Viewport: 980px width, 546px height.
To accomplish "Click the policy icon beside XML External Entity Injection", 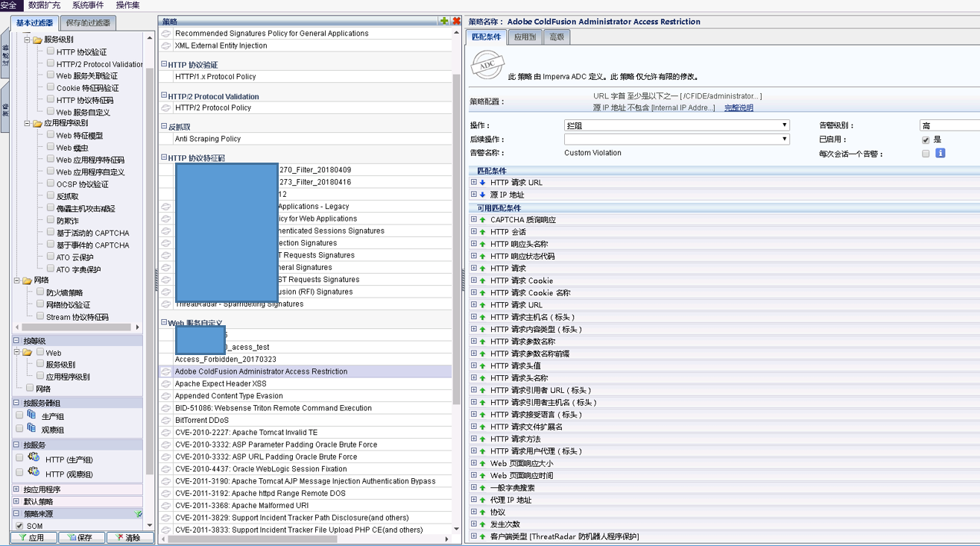I will [x=166, y=45].
